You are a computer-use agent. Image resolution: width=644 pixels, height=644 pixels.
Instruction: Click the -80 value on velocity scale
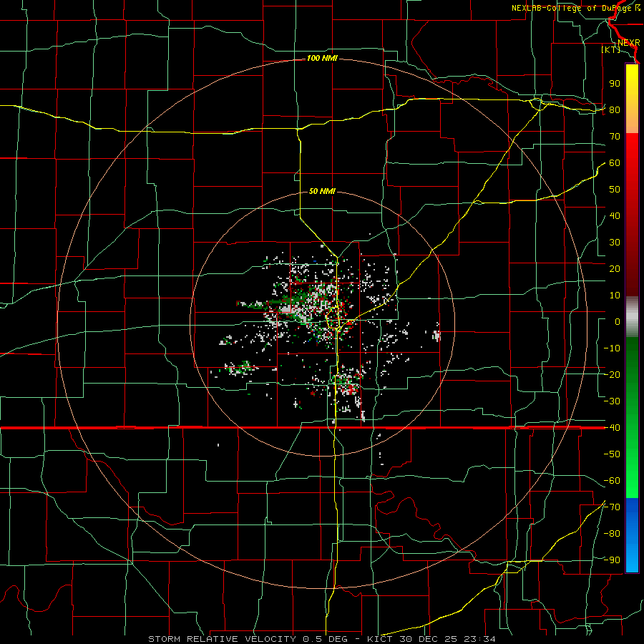click(x=612, y=534)
